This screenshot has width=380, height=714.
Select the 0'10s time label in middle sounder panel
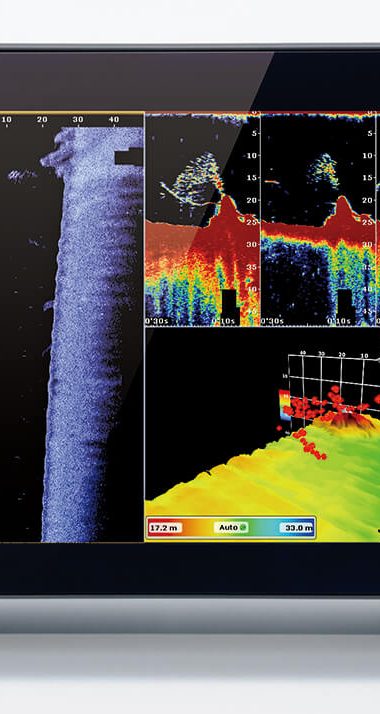click(x=339, y=321)
